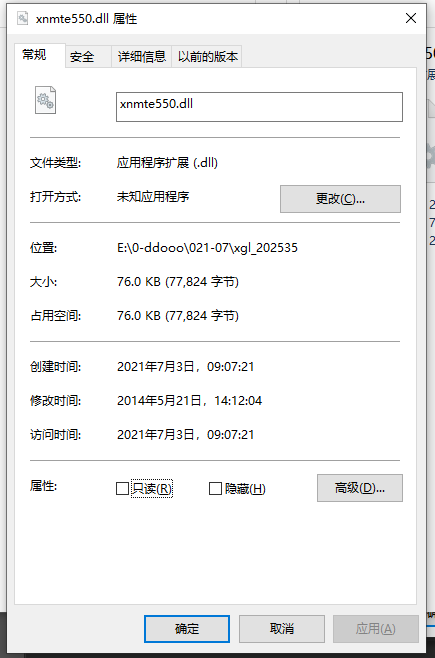
Task: Click the 修改时间 date value
Action: click(x=189, y=401)
